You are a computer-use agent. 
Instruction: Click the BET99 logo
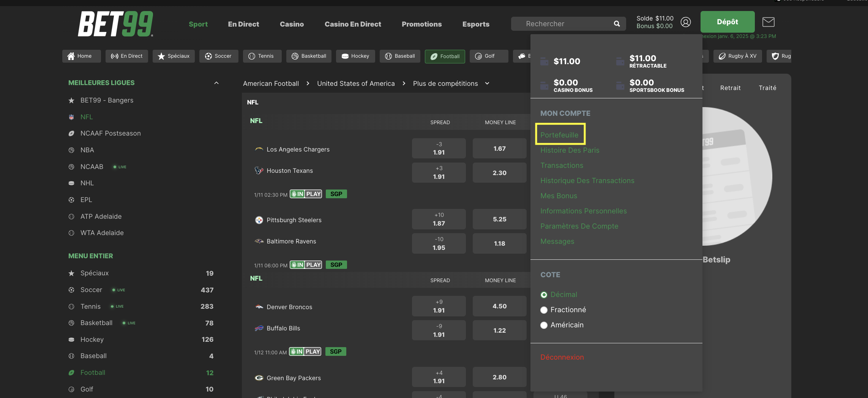(x=115, y=24)
